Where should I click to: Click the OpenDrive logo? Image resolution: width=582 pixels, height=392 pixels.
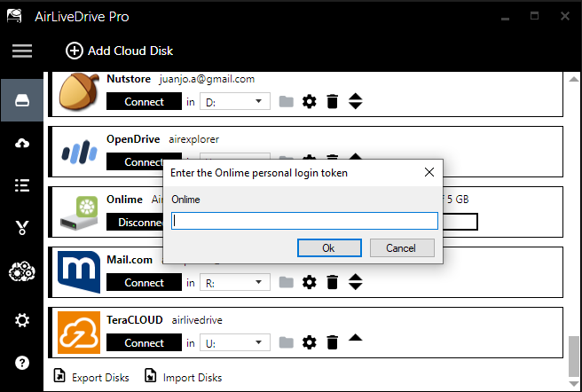tap(79, 152)
